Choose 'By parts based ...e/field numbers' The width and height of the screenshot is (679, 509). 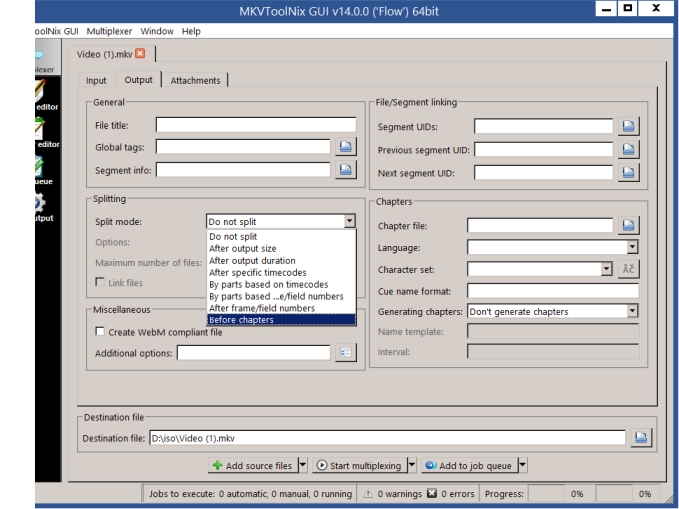pos(281,296)
